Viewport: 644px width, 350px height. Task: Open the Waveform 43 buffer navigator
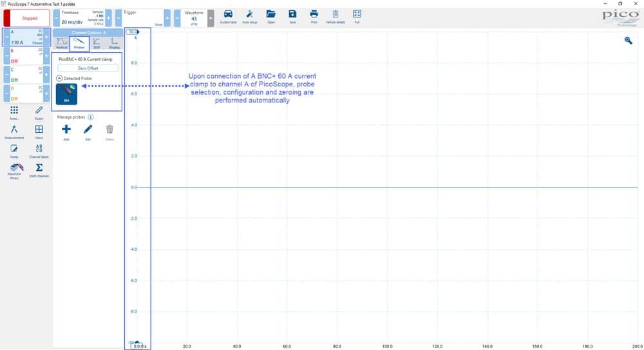(194, 18)
